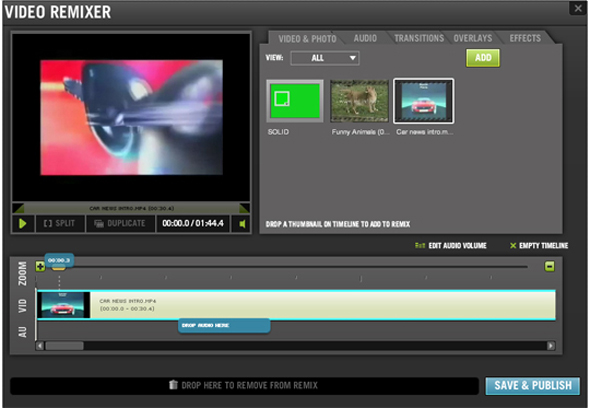Zoom in timeline with plus icon
Screen dimensions: 590x408
pos(40,266)
